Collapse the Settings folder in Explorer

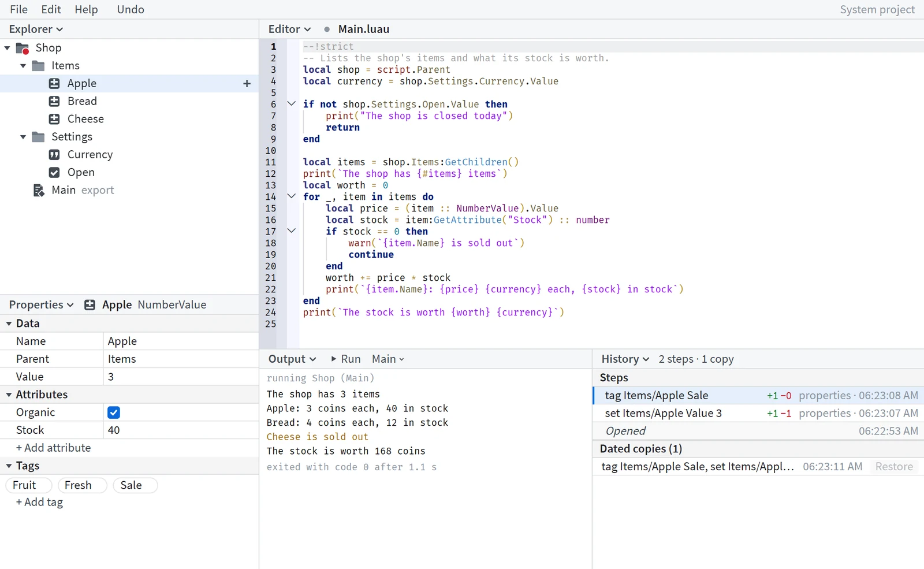[x=23, y=137]
